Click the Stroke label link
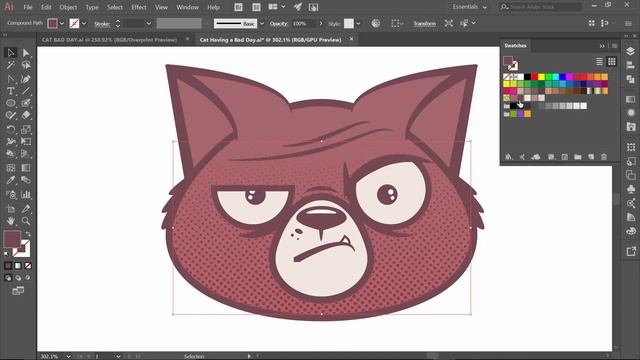Image resolution: width=640 pixels, height=360 pixels. point(102,24)
